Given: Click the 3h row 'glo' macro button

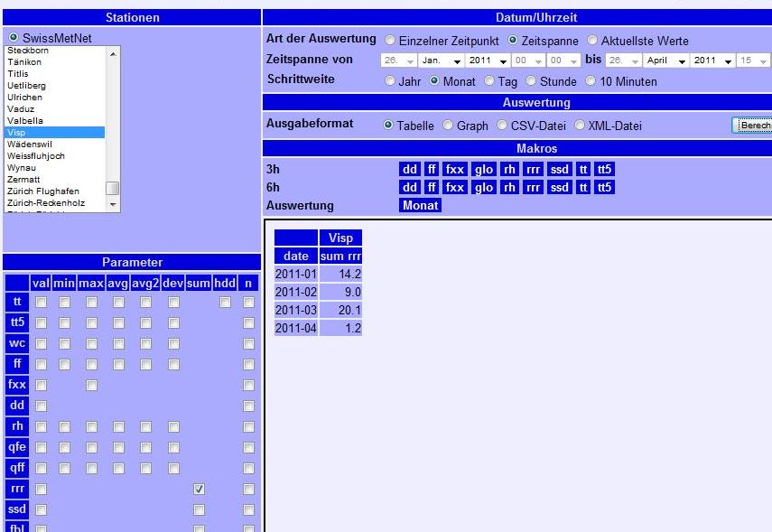Looking at the screenshot, I should pos(483,169).
